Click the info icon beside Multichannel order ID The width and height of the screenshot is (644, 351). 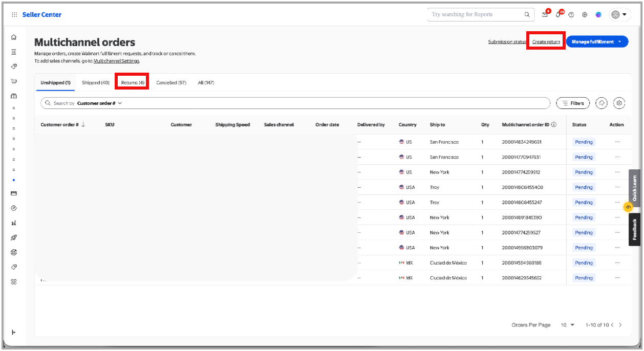click(554, 125)
